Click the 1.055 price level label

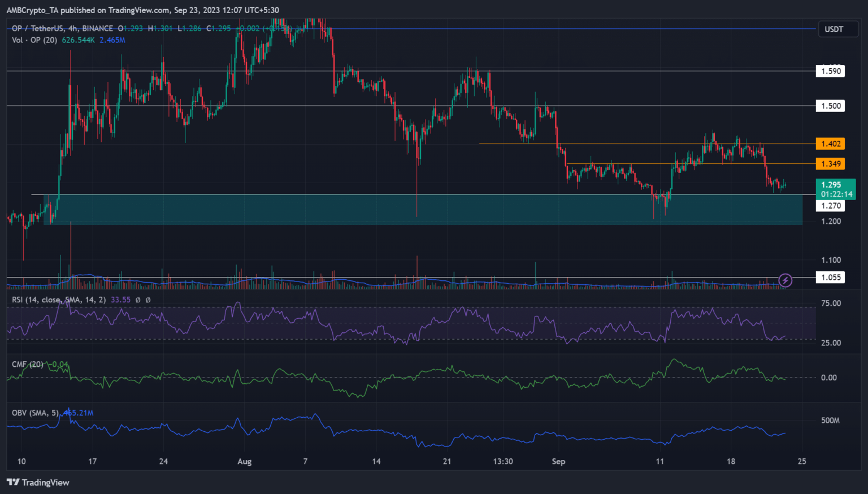click(830, 278)
